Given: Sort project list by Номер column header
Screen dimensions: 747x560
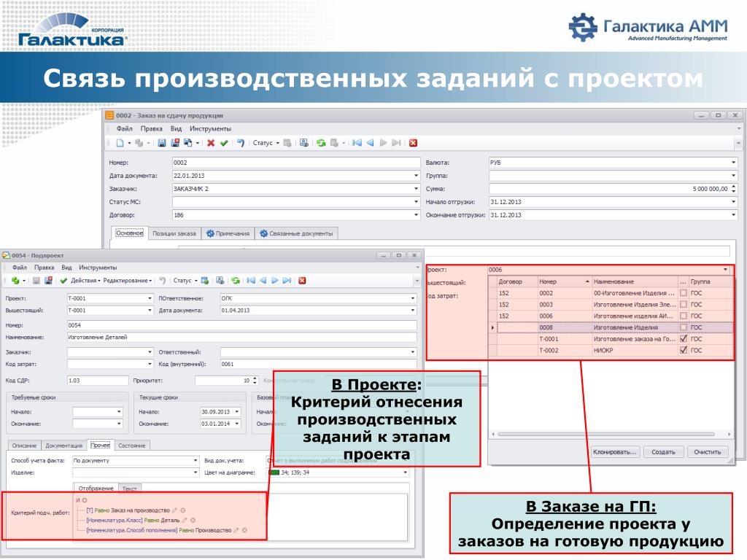Looking at the screenshot, I should coord(564,281).
